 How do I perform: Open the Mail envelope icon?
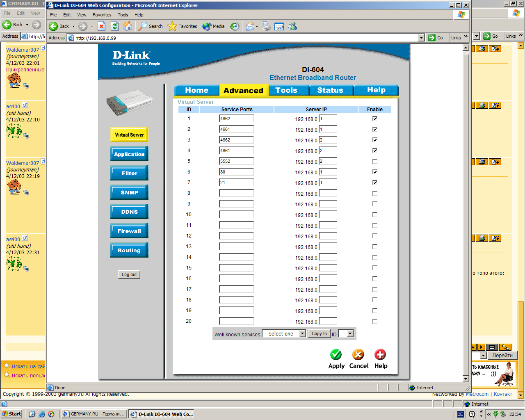tap(250, 26)
